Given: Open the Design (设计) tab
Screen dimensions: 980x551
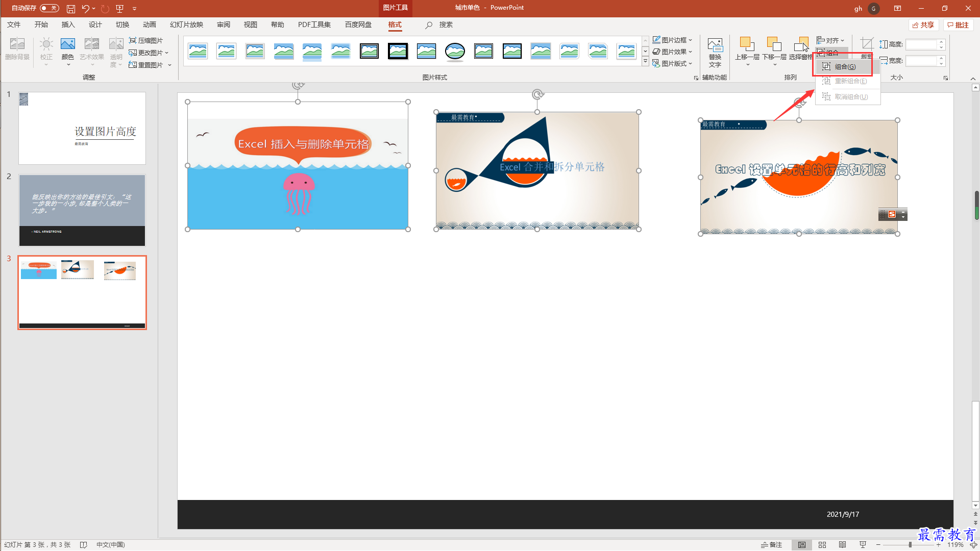Looking at the screenshot, I should (x=95, y=25).
